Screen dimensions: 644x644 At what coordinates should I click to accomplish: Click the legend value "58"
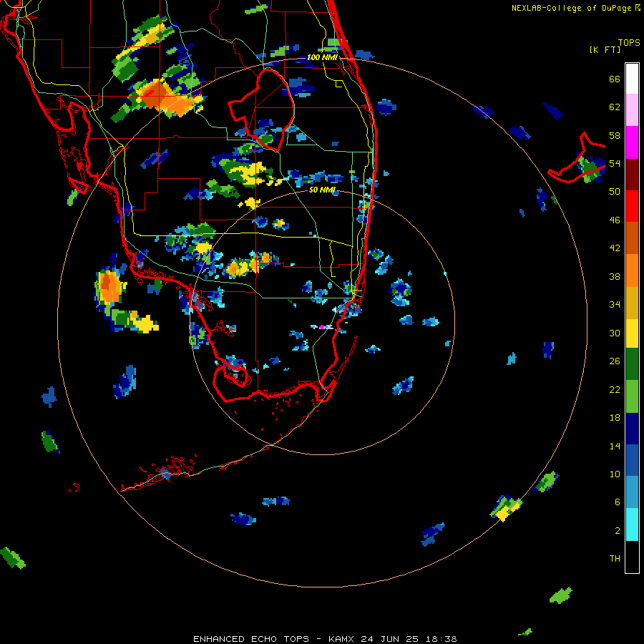(x=615, y=135)
